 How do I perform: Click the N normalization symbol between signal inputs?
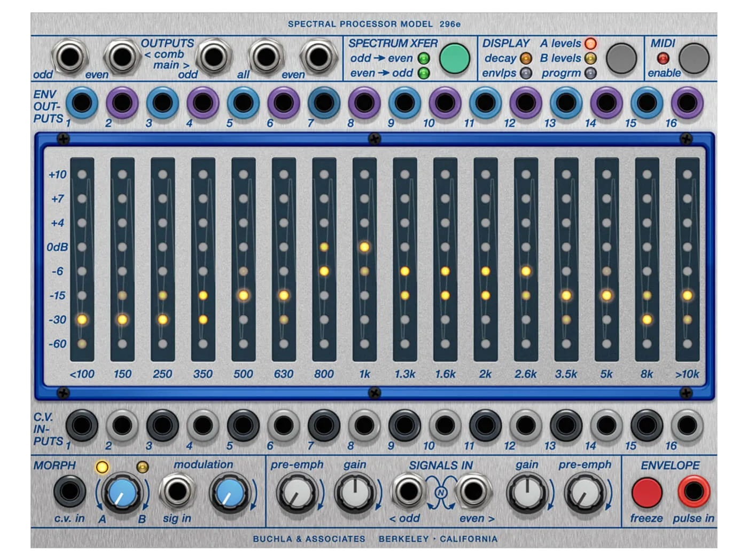pos(441,492)
